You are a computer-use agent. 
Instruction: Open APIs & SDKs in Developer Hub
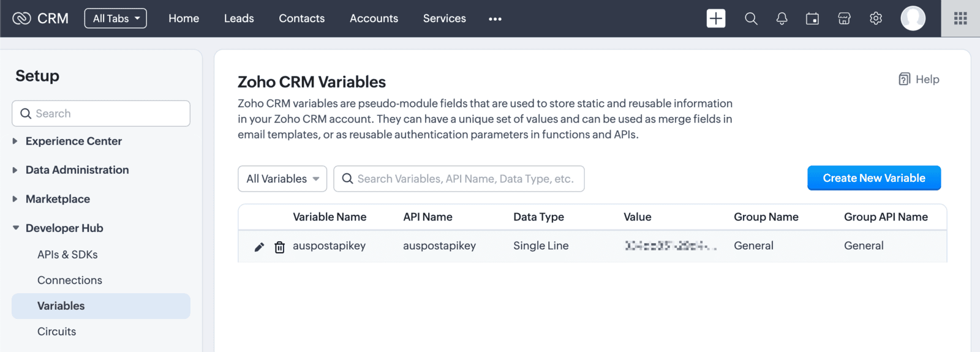[67, 254]
